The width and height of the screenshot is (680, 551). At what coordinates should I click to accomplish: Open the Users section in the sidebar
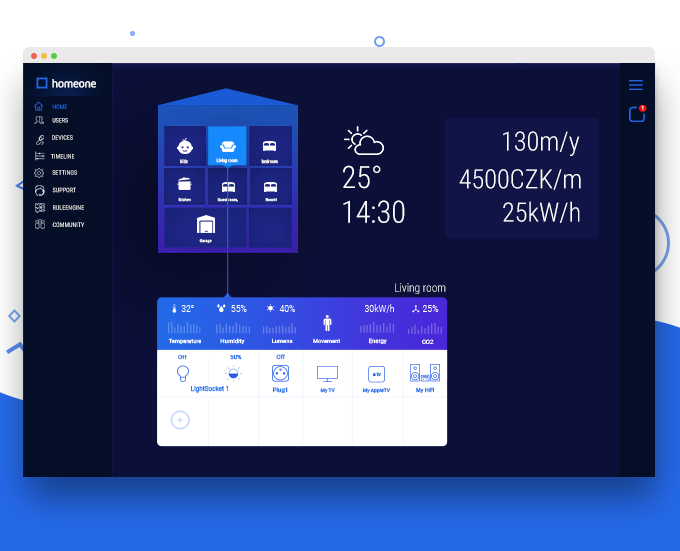pos(51,120)
